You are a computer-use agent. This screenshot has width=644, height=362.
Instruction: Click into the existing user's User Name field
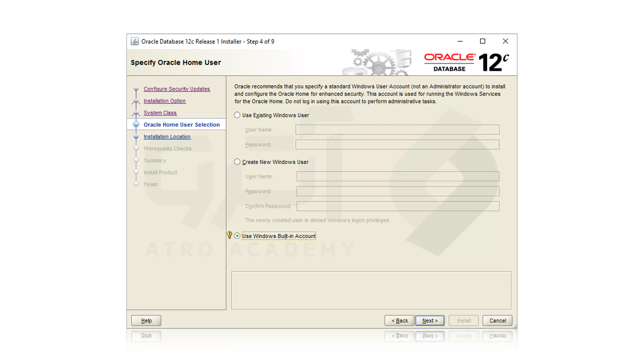(397, 130)
